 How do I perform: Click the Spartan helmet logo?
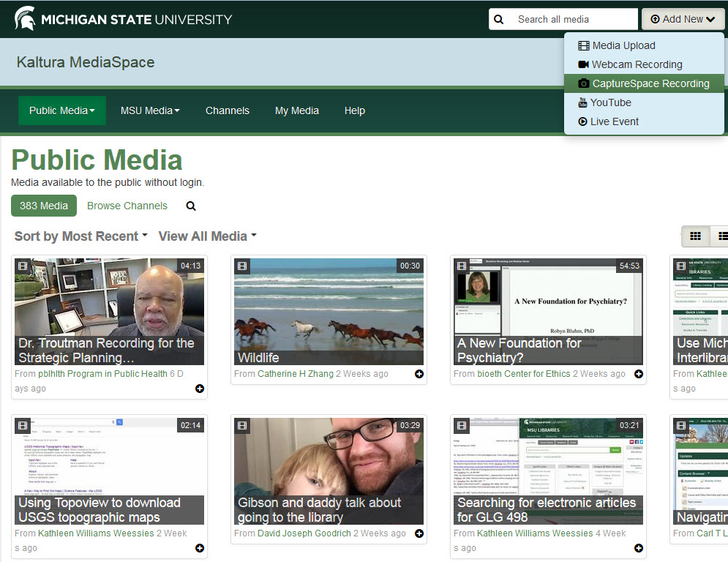25,18
